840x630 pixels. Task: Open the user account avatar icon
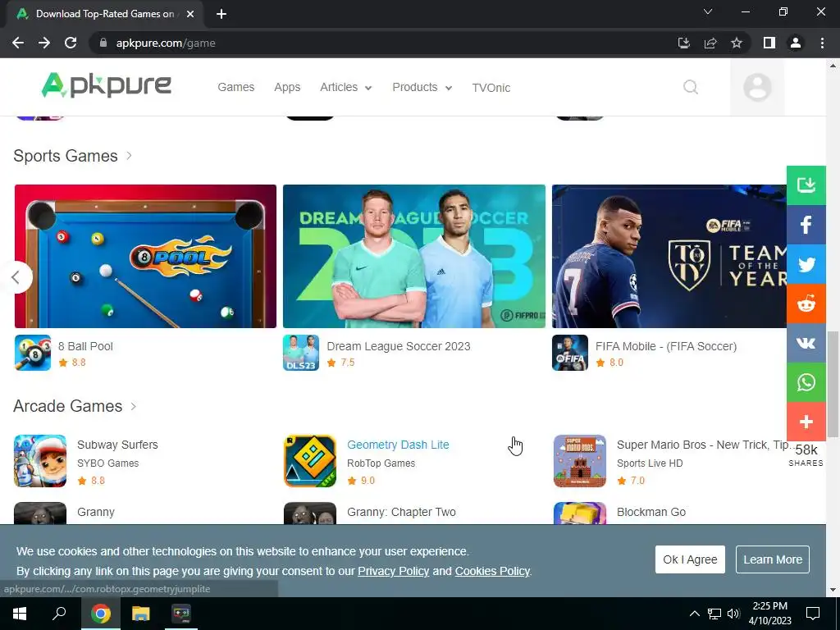pyautogui.click(x=757, y=87)
